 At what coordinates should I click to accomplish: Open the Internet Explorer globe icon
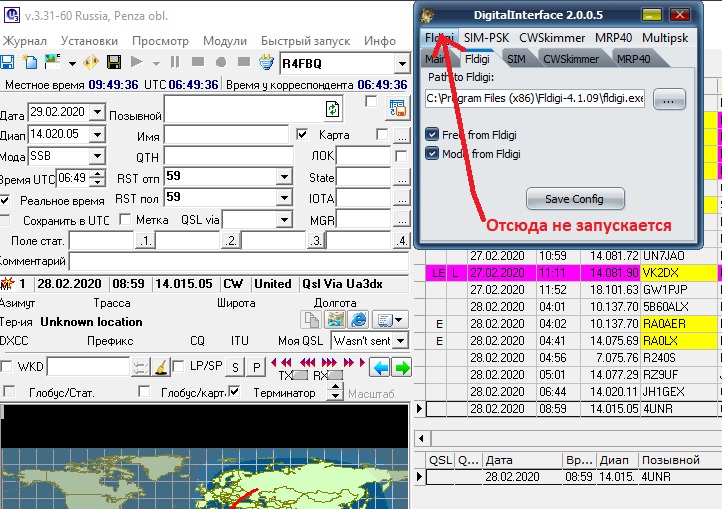[358, 320]
